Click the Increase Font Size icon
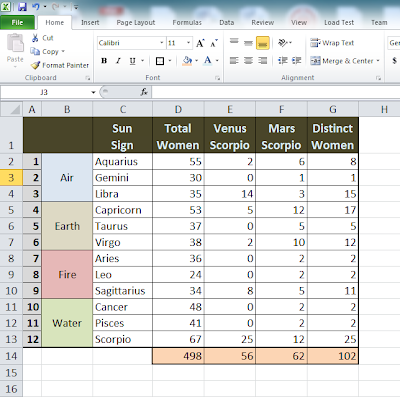400x397 pixels. click(200, 43)
